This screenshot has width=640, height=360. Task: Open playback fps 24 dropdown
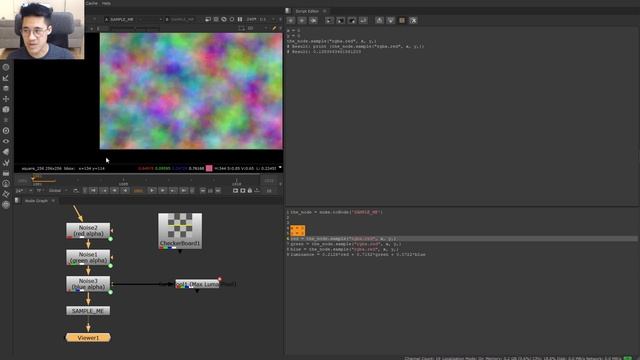pyautogui.click(x=24, y=191)
